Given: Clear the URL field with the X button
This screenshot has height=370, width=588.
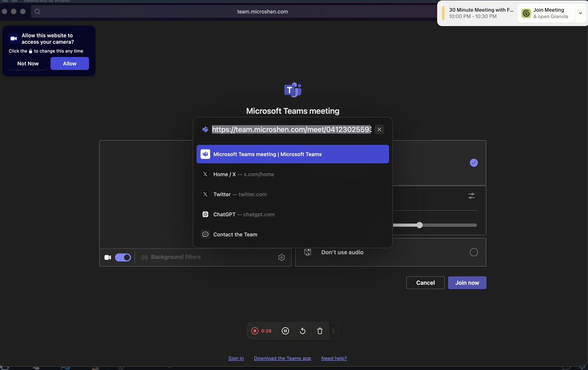Looking at the screenshot, I should point(379,129).
